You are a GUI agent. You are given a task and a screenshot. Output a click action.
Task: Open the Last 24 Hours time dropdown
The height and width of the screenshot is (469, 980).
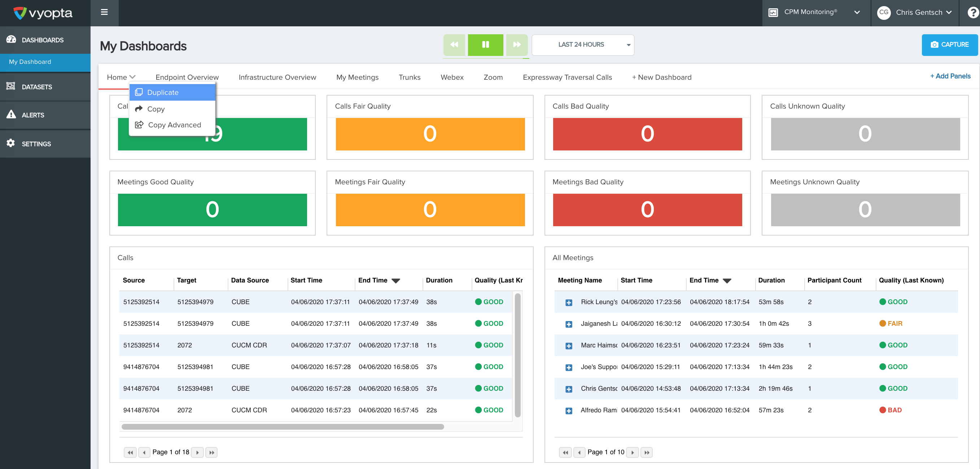pos(582,44)
